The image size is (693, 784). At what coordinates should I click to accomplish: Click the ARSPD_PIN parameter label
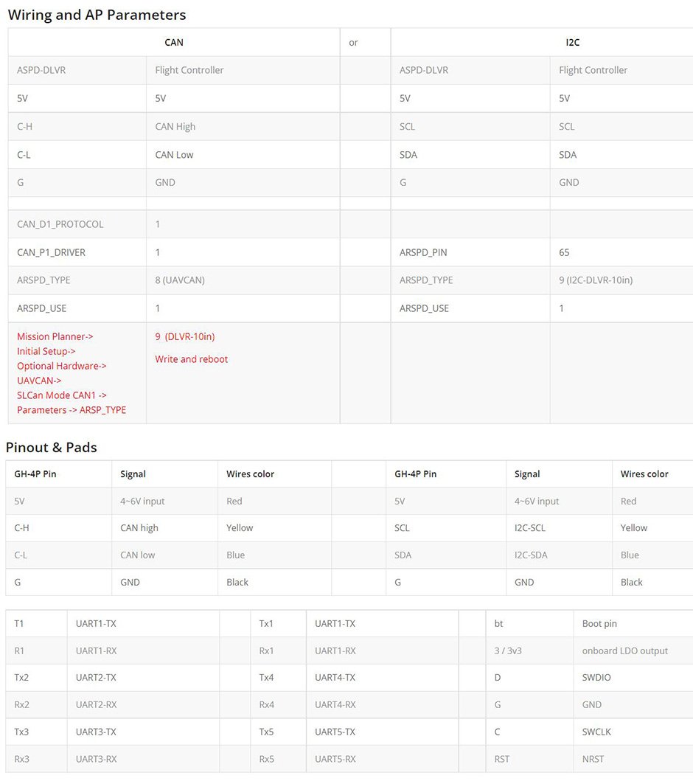(423, 252)
